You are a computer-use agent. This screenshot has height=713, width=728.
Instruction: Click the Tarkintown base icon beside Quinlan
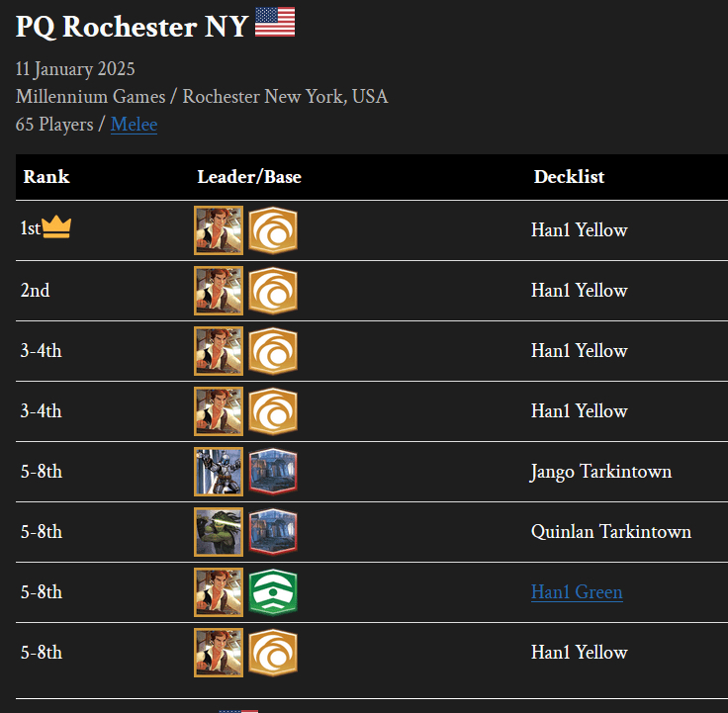pyautogui.click(x=273, y=532)
